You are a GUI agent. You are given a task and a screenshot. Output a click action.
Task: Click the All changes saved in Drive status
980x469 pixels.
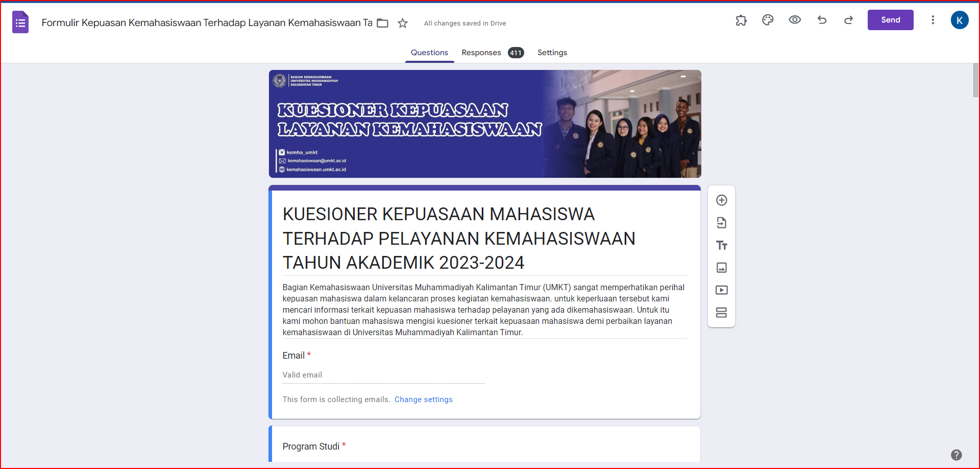465,24
